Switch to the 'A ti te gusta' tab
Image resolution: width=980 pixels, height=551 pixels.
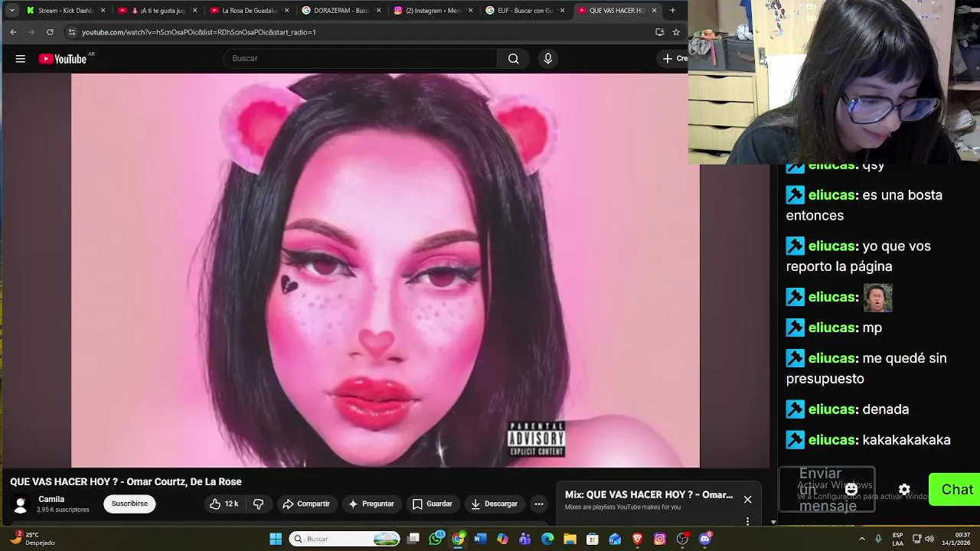157,11
